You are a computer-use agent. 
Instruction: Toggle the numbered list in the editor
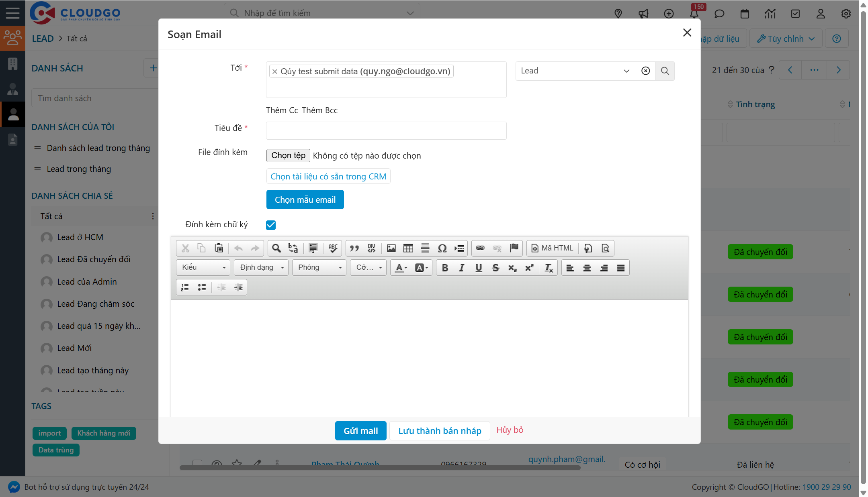[x=185, y=287]
